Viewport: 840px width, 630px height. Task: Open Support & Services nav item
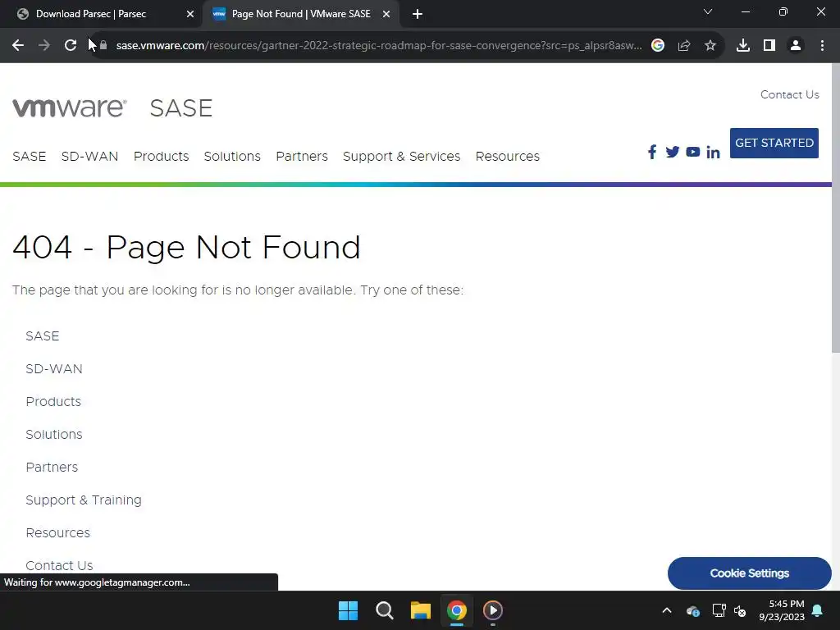401,157
